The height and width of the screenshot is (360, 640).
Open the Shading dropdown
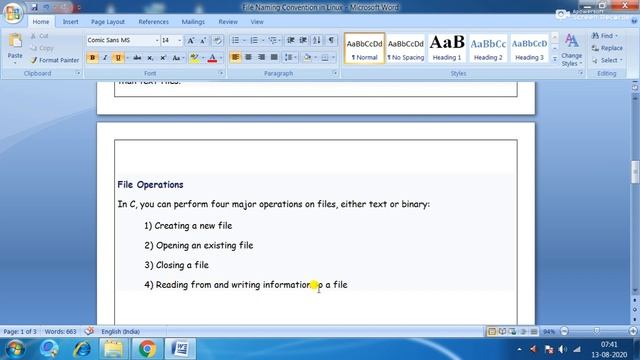316,58
